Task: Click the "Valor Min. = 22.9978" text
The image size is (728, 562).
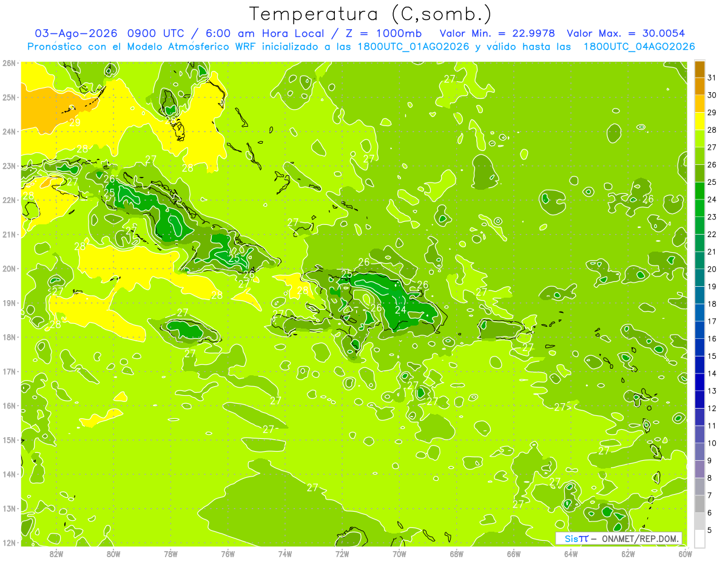Action: (x=497, y=33)
